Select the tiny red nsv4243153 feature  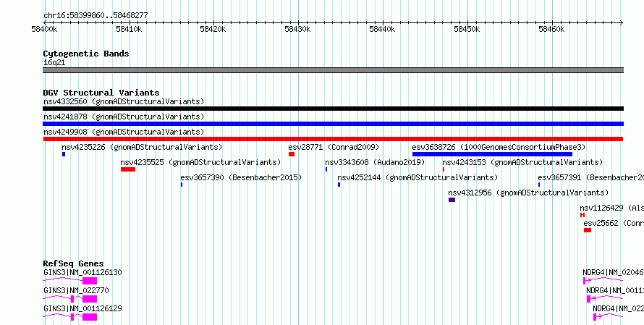(x=444, y=169)
